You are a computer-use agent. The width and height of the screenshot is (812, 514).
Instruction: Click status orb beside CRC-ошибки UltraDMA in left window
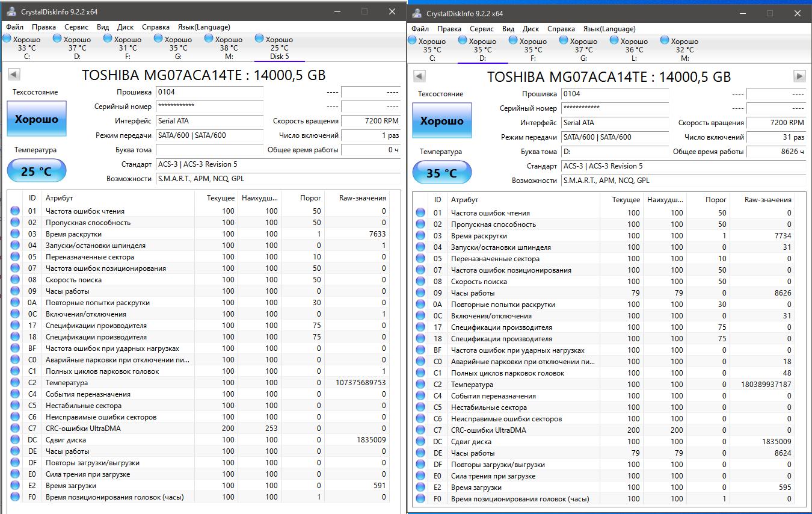15,429
